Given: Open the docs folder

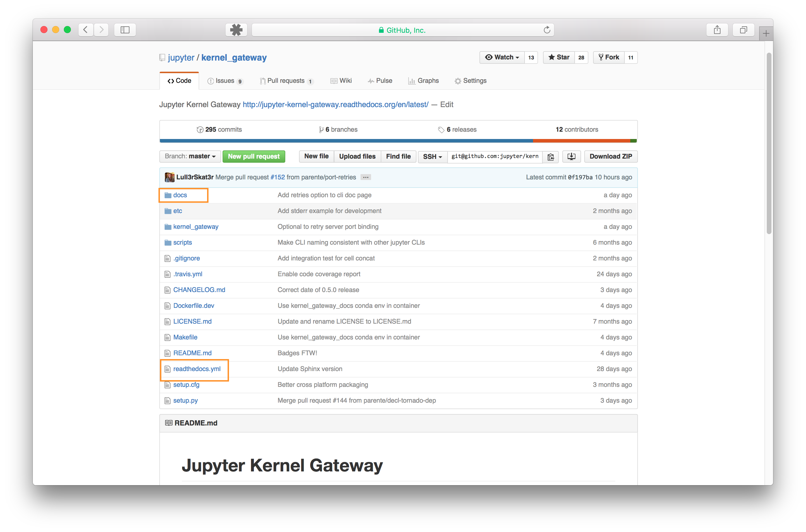Looking at the screenshot, I should [x=180, y=195].
